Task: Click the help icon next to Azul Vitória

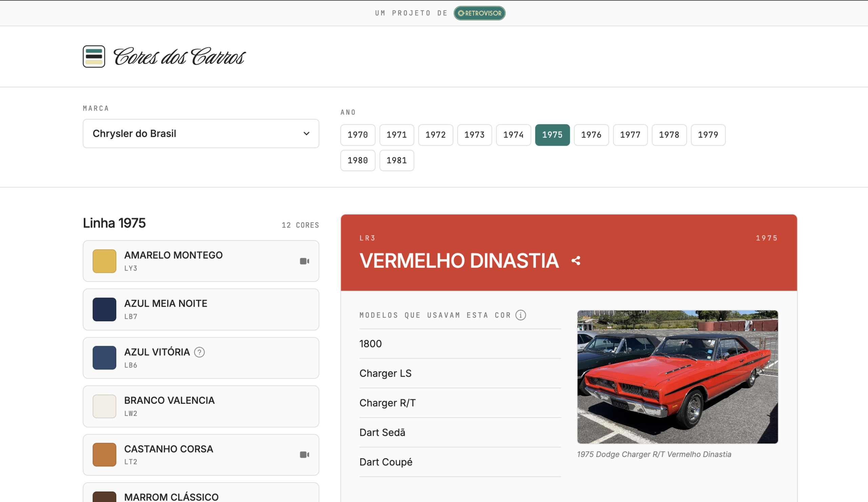Action: click(x=199, y=352)
